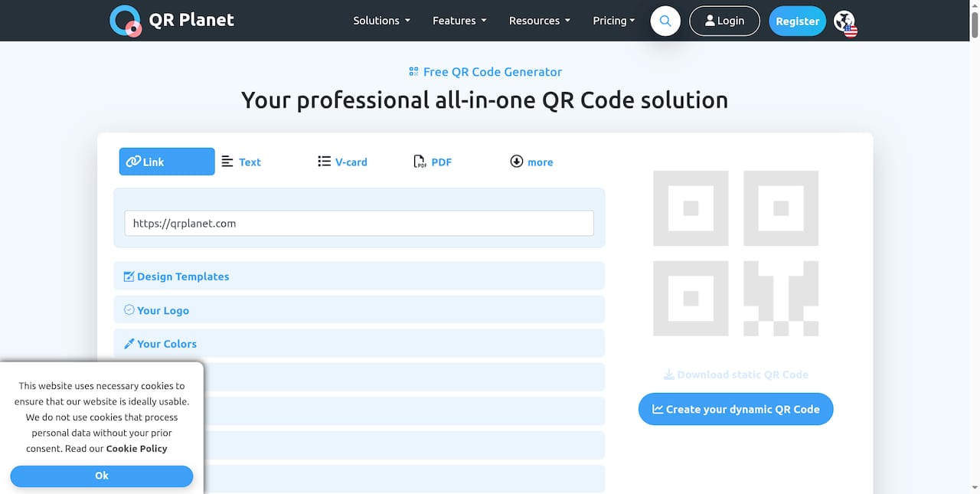Viewport: 980px width, 494px height.
Task: Click the QR Planet logo icon
Action: (125, 21)
